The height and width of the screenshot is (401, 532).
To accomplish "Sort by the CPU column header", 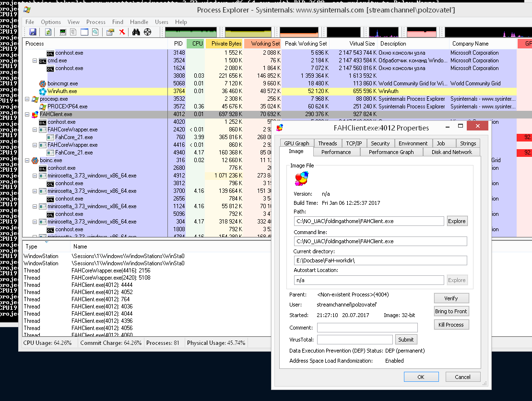I will click(196, 44).
